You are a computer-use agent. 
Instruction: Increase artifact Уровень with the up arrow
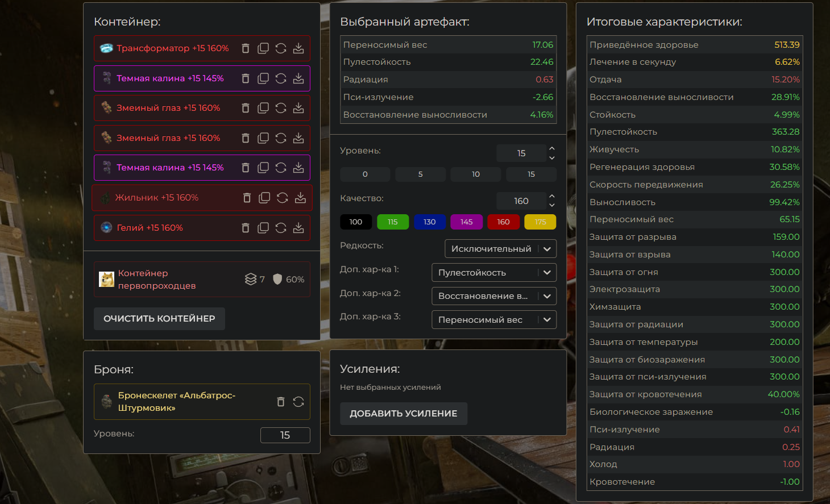[x=552, y=148]
